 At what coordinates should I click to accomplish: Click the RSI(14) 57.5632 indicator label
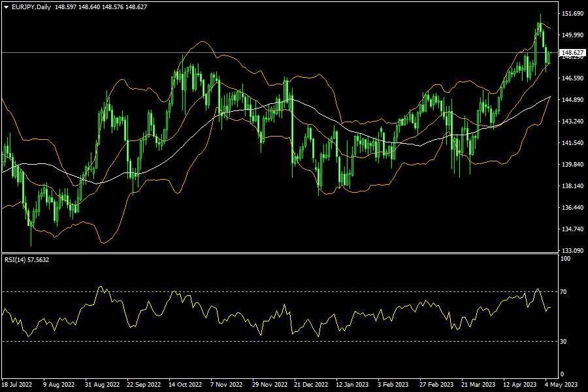(x=27, y=259)
